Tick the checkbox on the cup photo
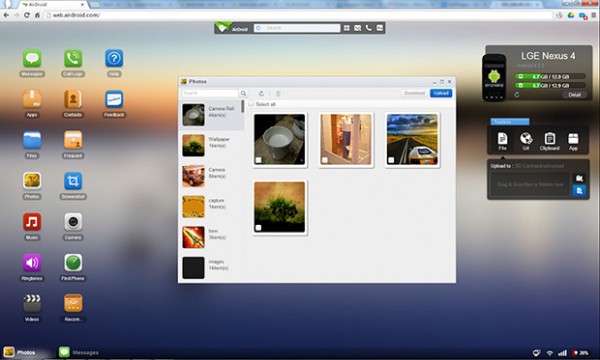Image resolution: width=600 pixels, height=360 pixels. 259,160
